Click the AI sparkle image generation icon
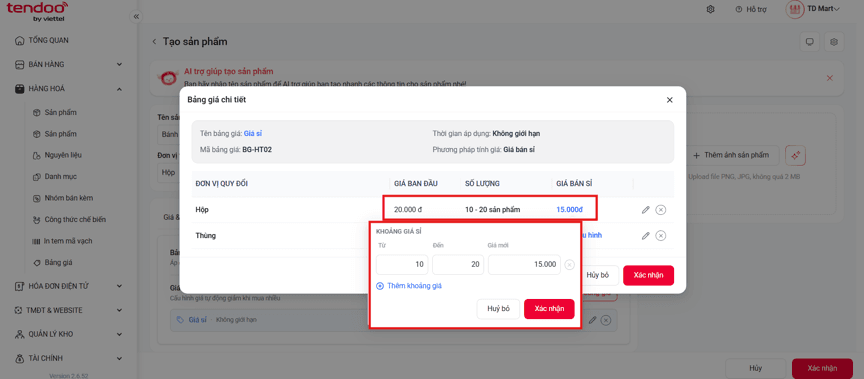This screenshot has width=864, height=379. pos(796,155)
